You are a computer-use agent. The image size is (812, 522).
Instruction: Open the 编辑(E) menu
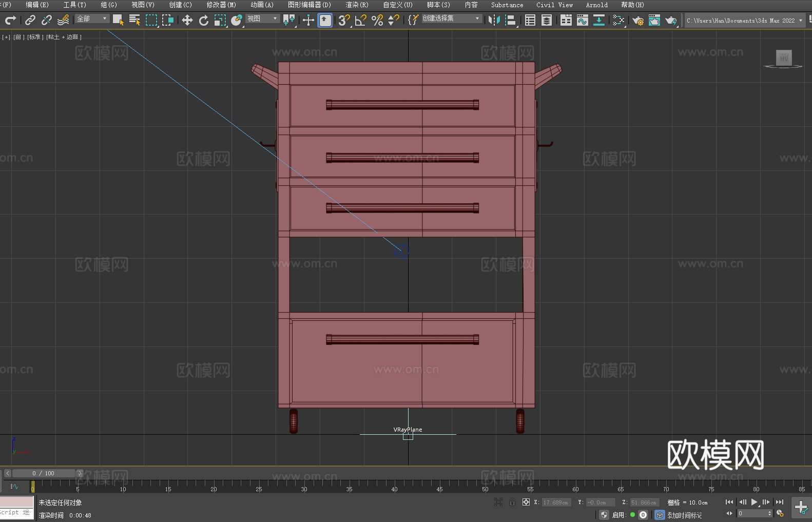click(x=37, y=5)
